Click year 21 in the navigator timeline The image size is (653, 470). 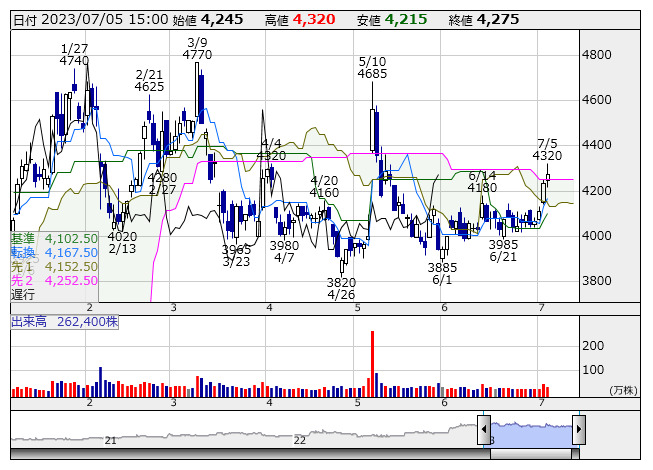[111, 440]
